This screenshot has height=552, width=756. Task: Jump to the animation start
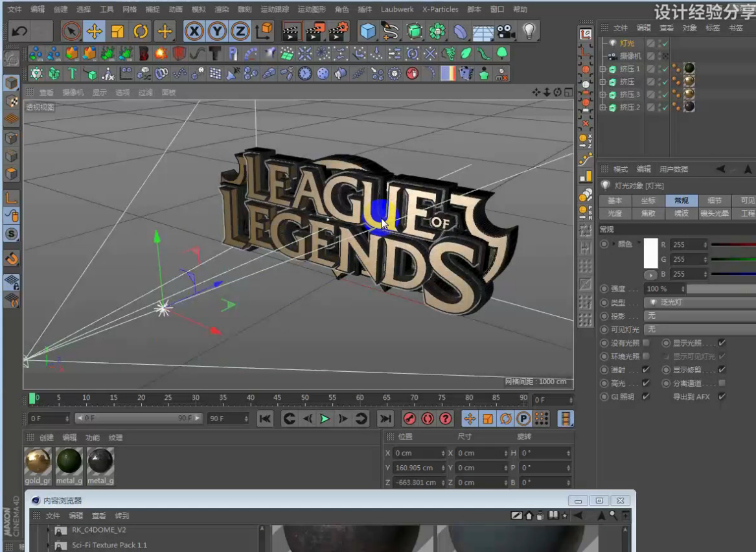(x=265, y=419)
